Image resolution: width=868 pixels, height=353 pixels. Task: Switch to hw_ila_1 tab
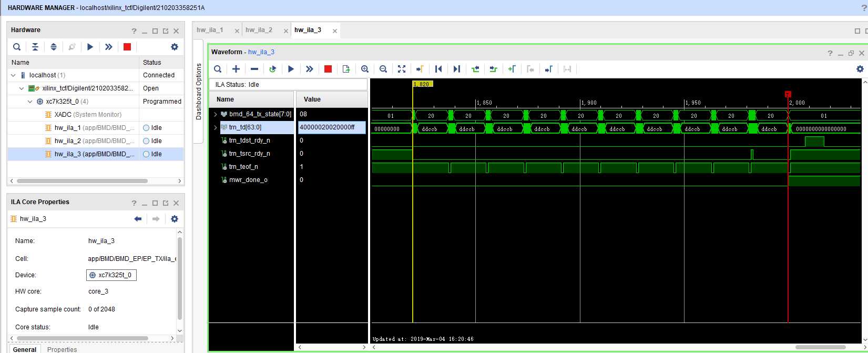pyautogui.click(x=210, y=30)
